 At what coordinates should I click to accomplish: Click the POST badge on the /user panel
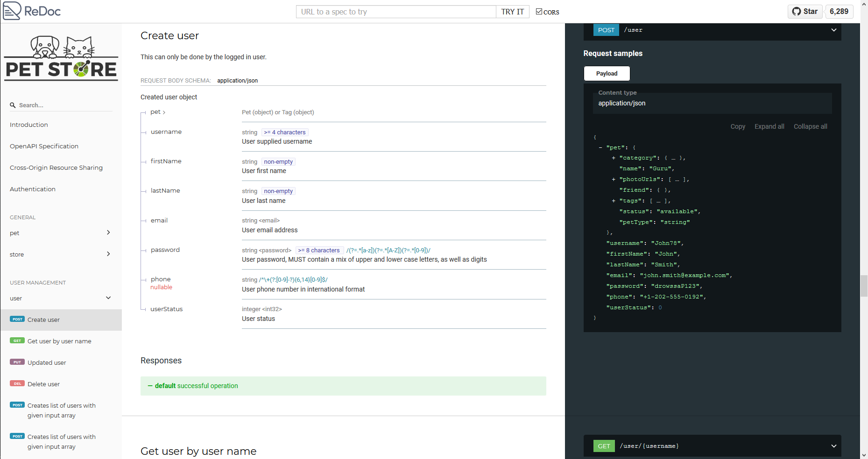coord(606,30)
